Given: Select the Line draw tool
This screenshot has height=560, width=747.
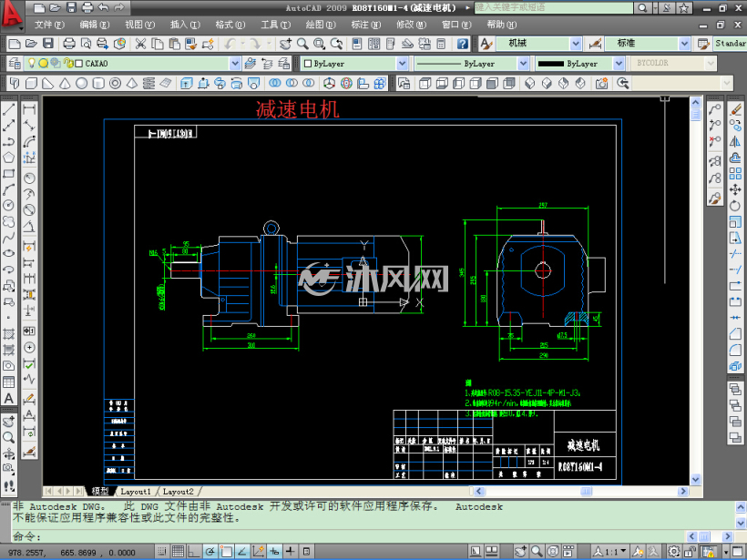Looking at the screenshot, I should coord(8,109).
